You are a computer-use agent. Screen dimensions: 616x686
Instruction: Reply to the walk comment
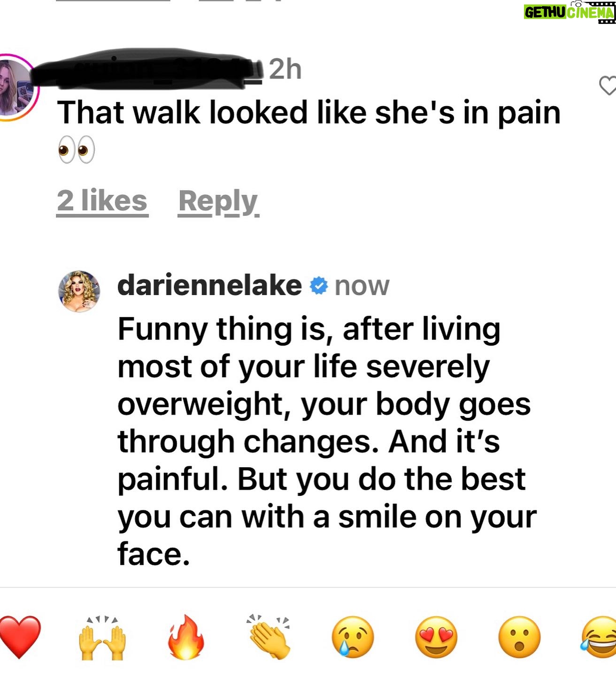coord(218,202)
